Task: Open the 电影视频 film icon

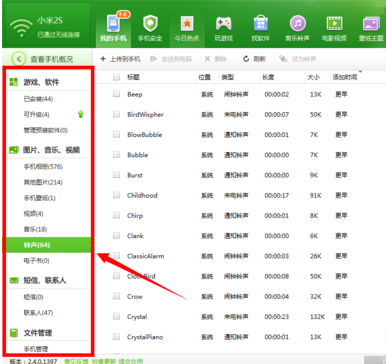Action: pos(334,24)
